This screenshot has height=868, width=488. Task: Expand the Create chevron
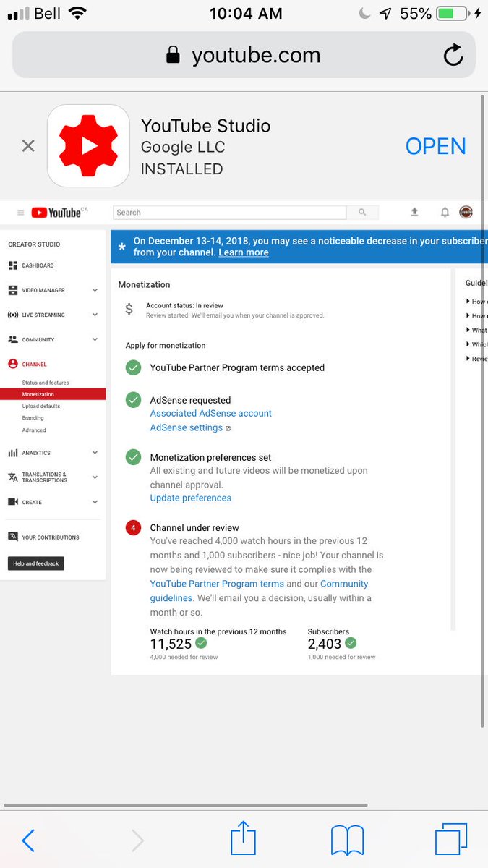coord(95,502)
